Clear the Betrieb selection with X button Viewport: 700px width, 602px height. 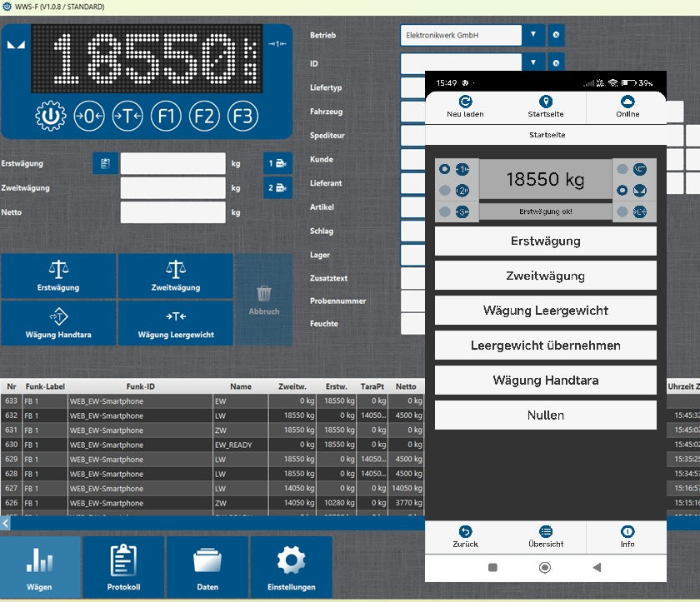[x=557, y=36]
